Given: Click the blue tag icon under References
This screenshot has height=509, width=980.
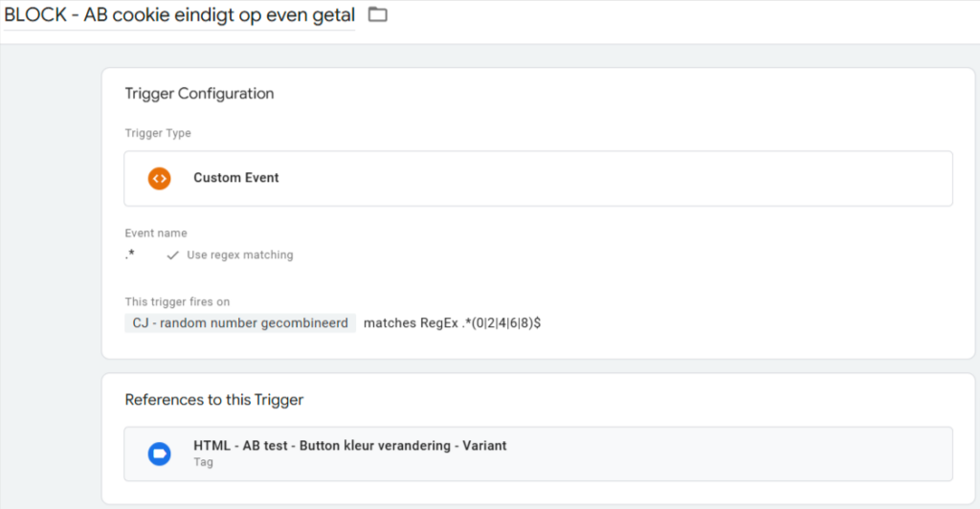Looking at the screenshot, I should coord(160,454).
